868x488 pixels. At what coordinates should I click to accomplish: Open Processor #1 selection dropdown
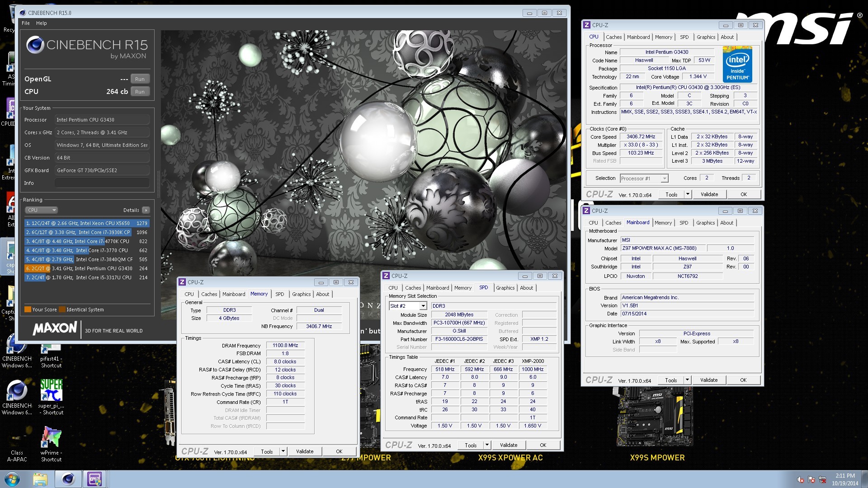(x=644, y=178)
